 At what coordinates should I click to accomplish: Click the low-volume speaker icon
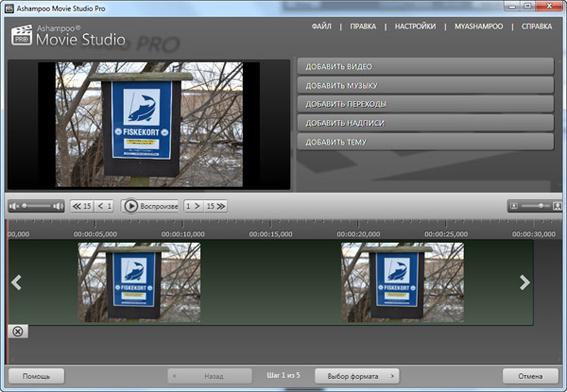[x=13, y=205]
